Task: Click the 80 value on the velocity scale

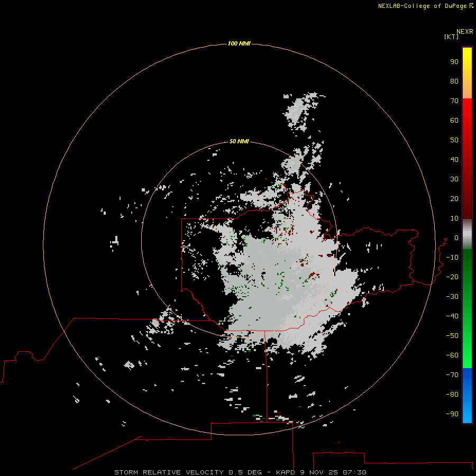Action: [x=454, y=81]
